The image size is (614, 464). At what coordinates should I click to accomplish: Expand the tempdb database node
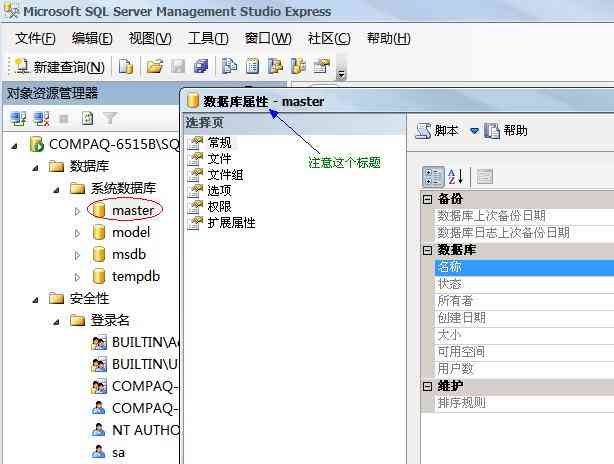pos(77,277)
